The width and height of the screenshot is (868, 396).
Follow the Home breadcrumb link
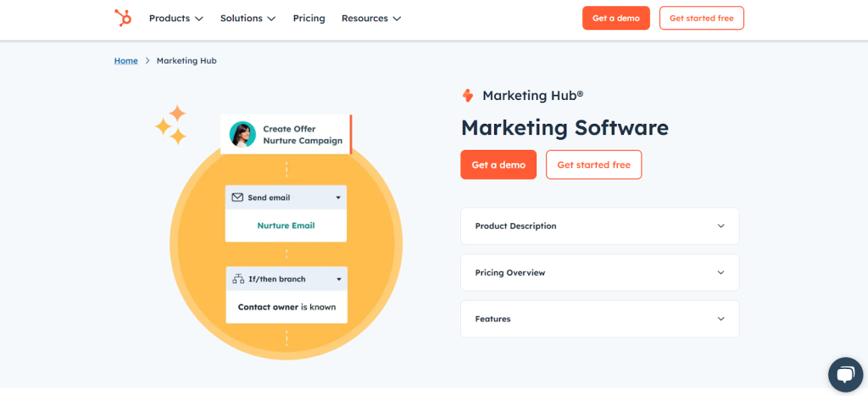[125, 61]
